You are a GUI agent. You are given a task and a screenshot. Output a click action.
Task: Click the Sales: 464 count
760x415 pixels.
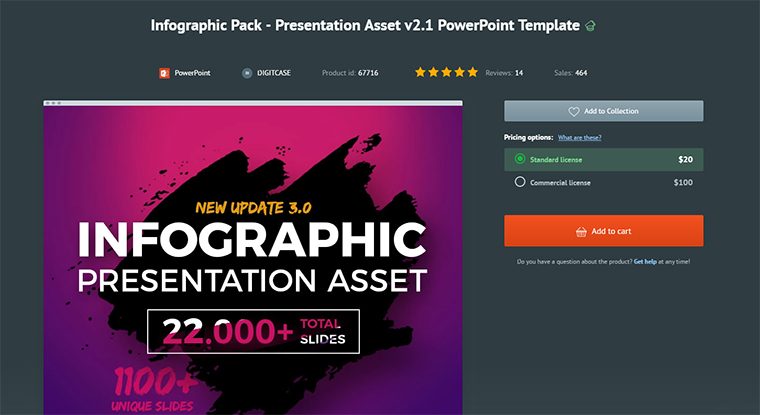(570, 73)
